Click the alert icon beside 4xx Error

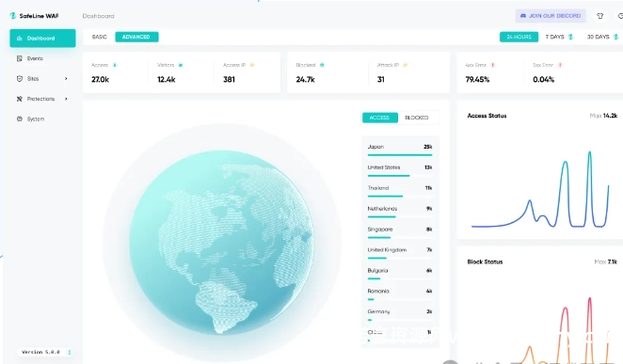493,65
